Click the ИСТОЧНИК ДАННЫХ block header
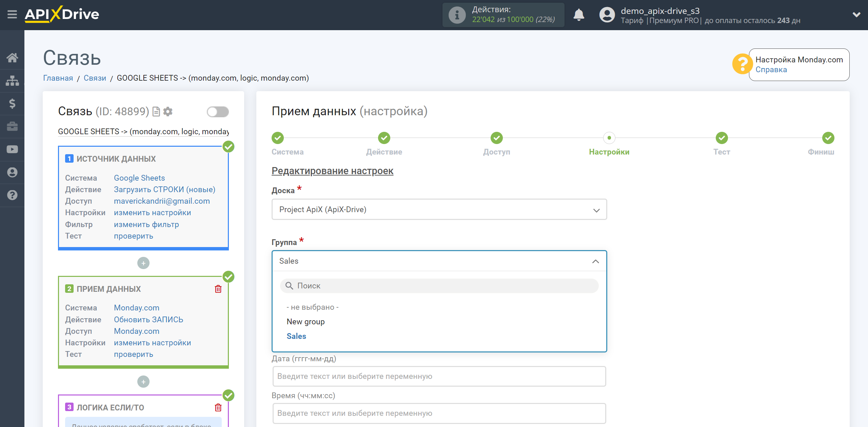Viewport: 868px width, 427px height. click(116, 159)
